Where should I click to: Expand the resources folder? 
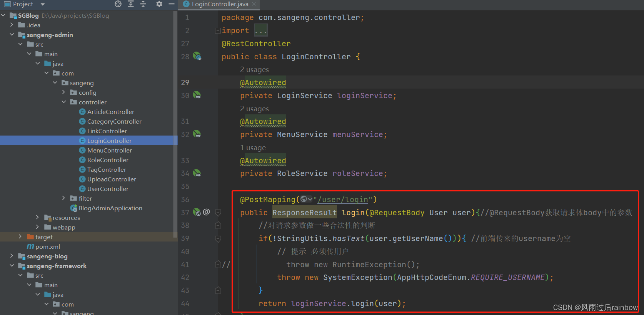(37, 218)
